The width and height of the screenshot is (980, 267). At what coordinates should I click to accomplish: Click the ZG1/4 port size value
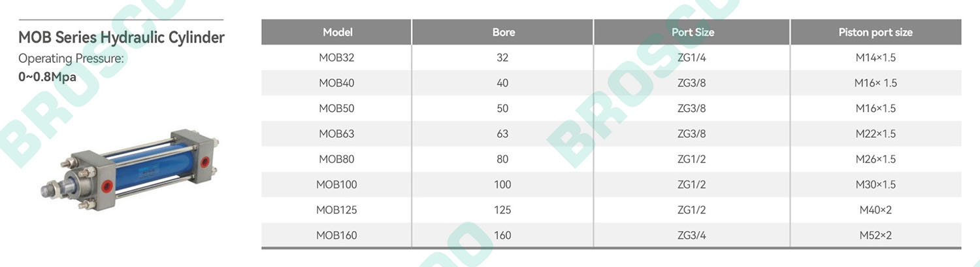[692, 58]
